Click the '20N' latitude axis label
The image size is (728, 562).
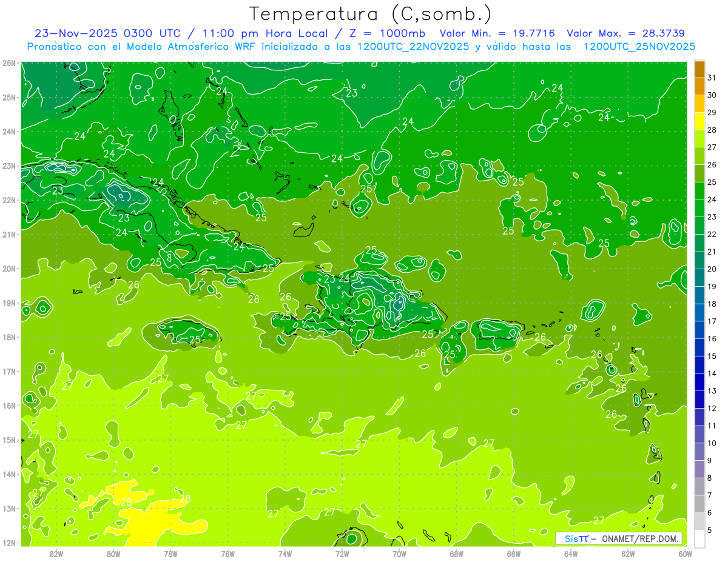pyautogui.click(x=9, y=269)
